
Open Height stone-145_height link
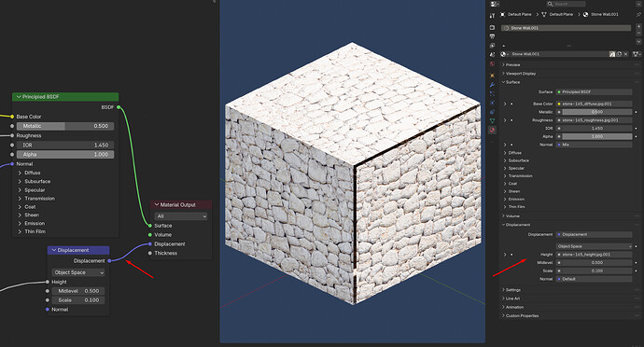point(594,255)
